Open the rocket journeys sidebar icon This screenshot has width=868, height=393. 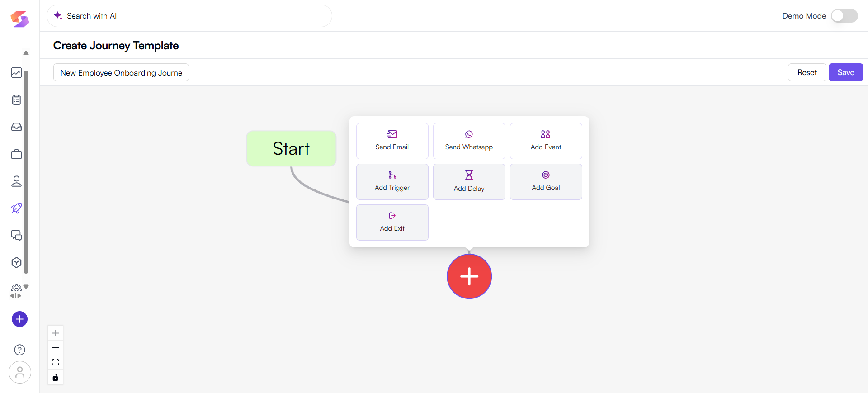point(16,208)
